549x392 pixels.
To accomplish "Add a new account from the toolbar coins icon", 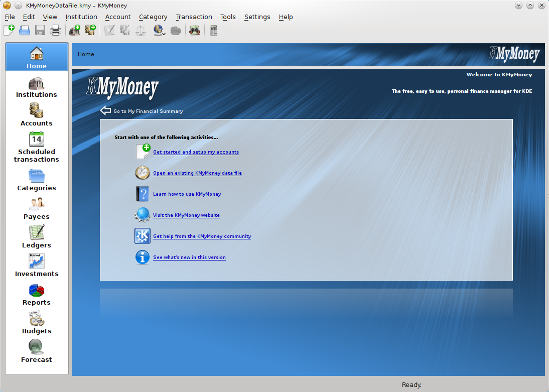I will click(90, 31).
